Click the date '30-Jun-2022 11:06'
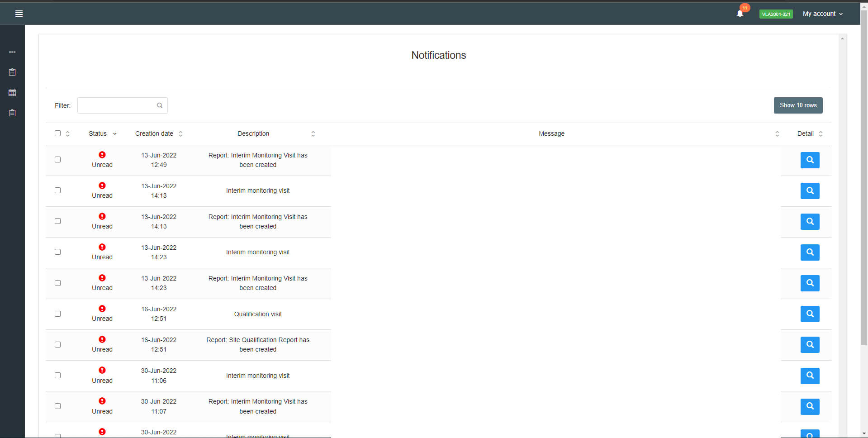 (x=159, y=376)
